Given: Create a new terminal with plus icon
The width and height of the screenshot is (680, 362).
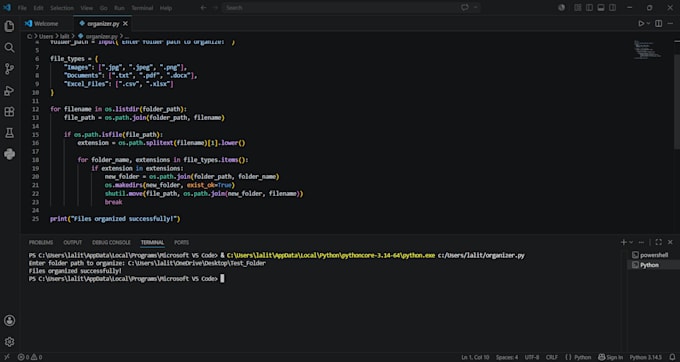Looking at the screenshot, I should click(623, 242).
